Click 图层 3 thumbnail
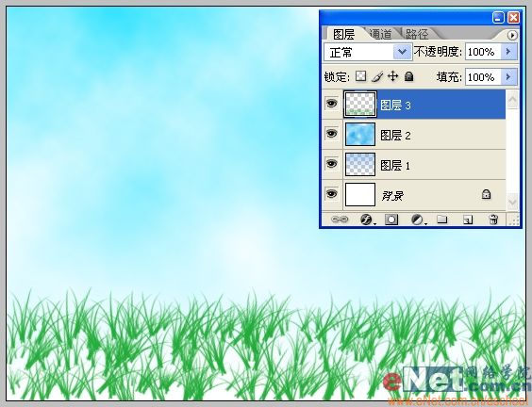The width and height of the screenshot is (532, 407). (360, 104)
